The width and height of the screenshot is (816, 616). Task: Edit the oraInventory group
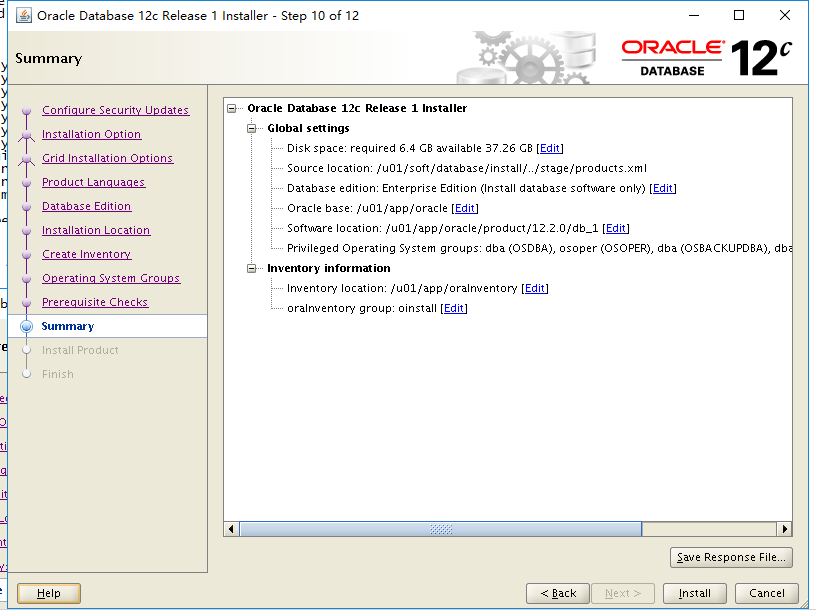pos(454,309)
